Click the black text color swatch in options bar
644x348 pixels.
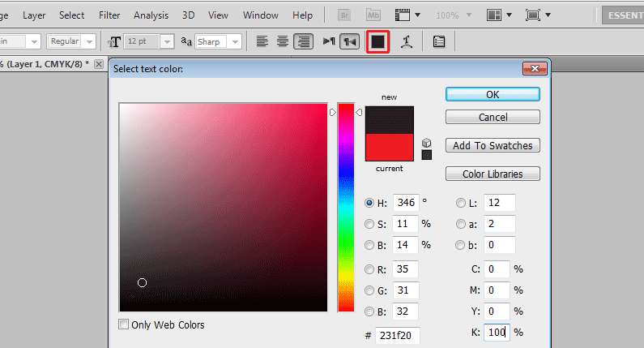pos(377,41)
